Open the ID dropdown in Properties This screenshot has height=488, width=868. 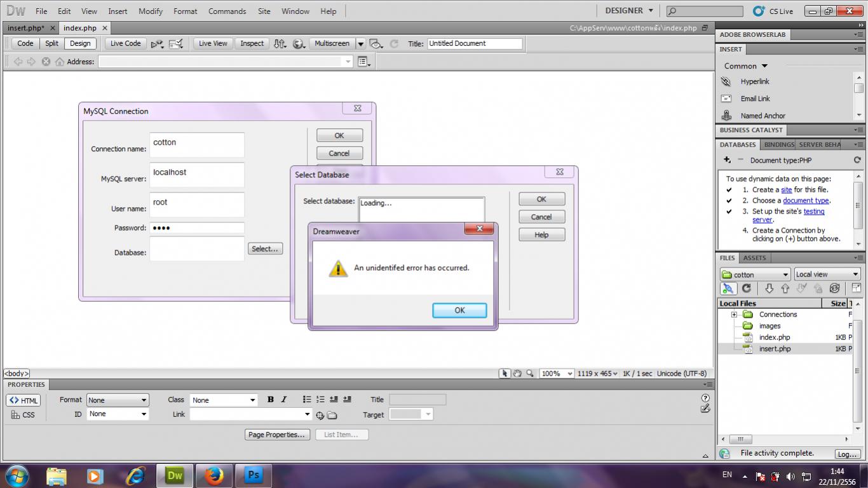click(x=118, y=414)
